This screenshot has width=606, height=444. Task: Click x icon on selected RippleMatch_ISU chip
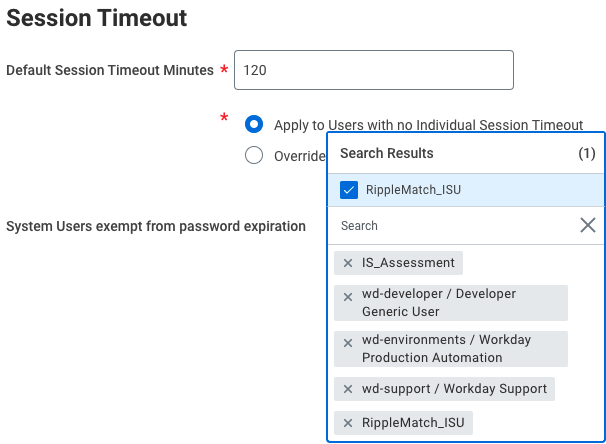[348, 423]
